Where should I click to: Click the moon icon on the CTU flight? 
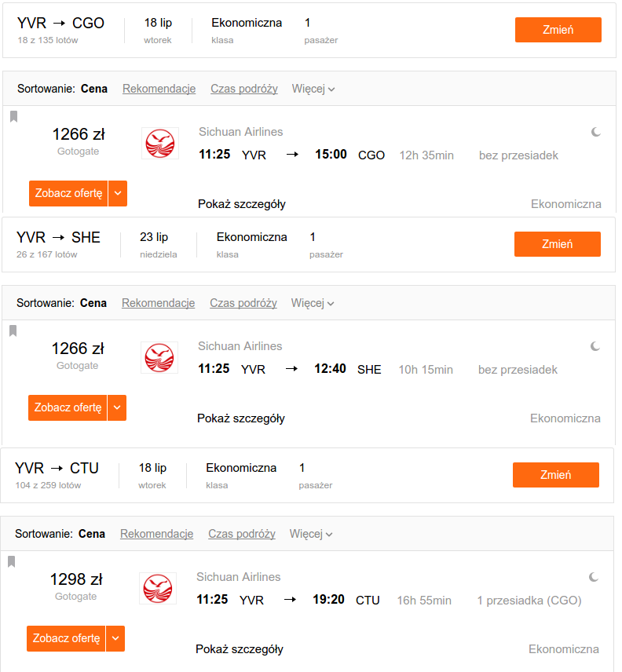pyautogui.click(x=594, y=577)
